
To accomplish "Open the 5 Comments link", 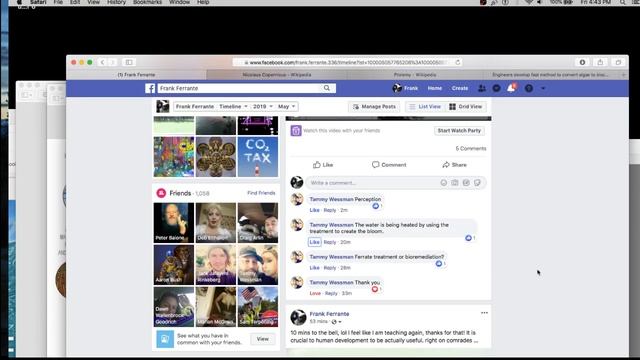I will pos(471,149).
